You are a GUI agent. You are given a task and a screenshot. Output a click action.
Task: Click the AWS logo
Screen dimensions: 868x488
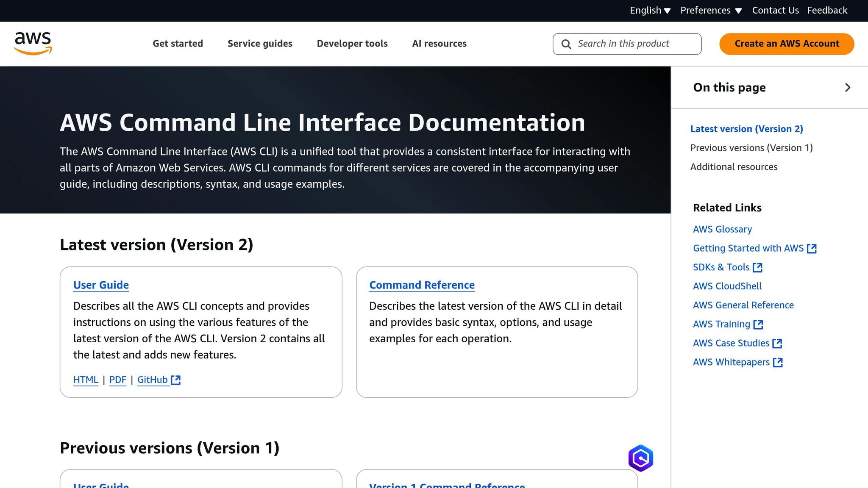(x=33, y=44)
